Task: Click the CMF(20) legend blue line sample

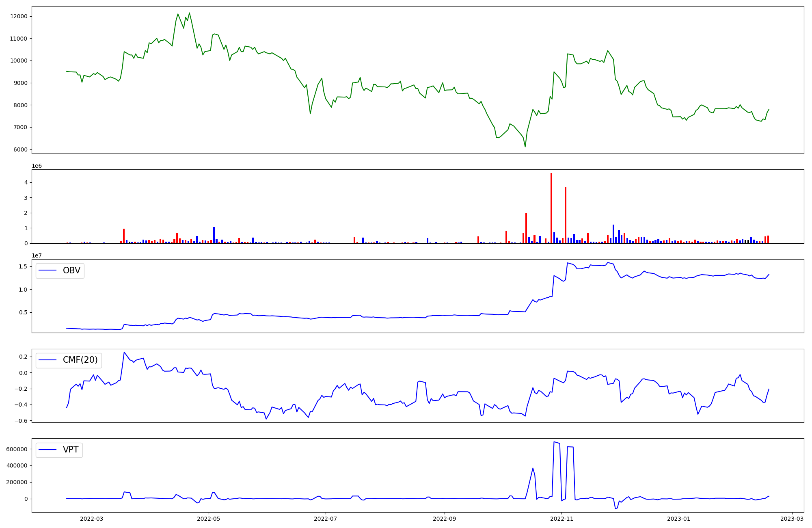Action: [48, 360]
